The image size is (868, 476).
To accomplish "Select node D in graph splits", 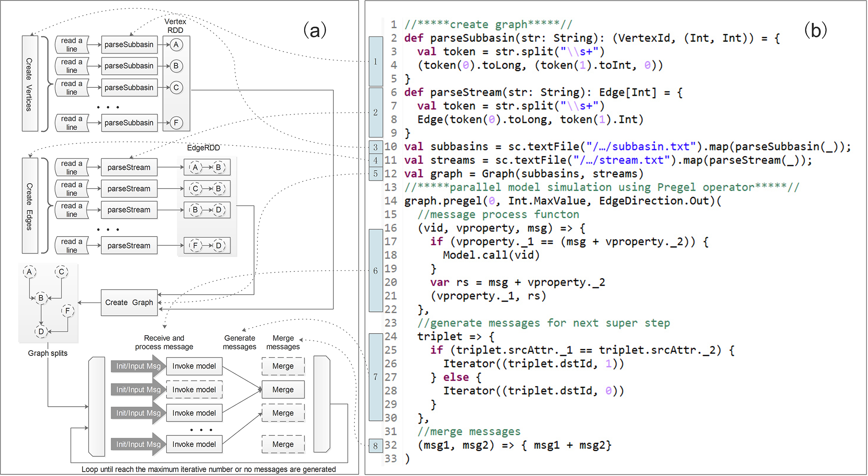I will click(41, 331).
